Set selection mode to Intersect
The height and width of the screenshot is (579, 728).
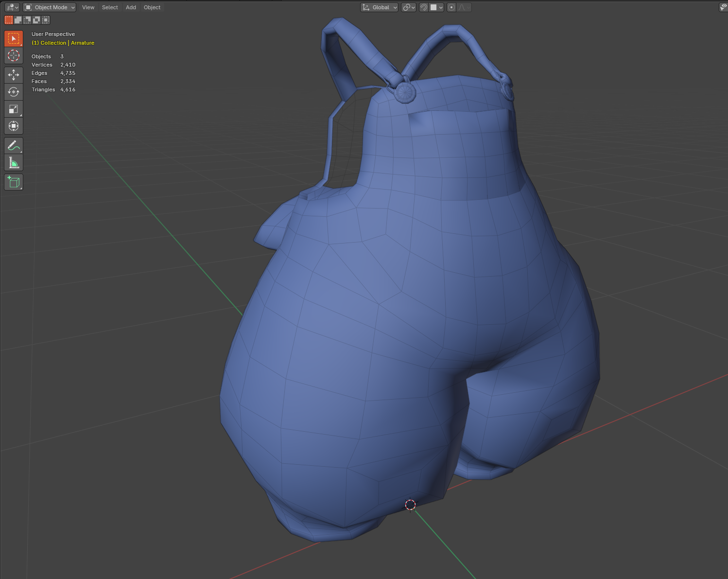pos(46,20)
